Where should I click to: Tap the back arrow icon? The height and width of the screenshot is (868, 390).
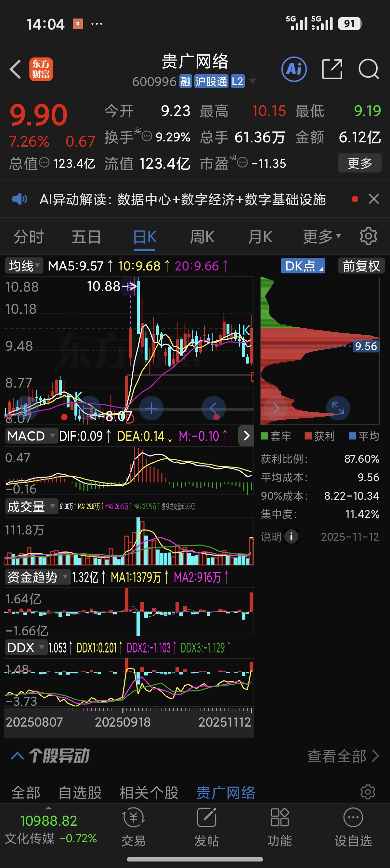pos(16,70)
